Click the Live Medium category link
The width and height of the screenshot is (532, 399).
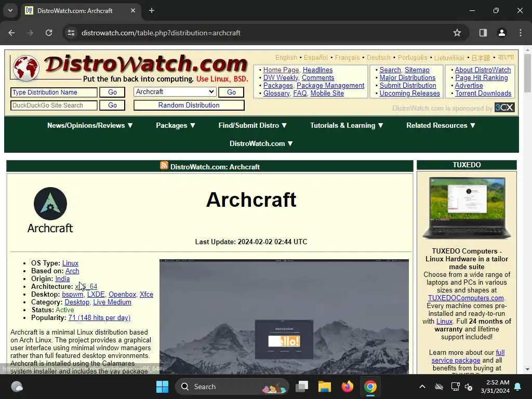pyautogui.click(x=112, y=302)
